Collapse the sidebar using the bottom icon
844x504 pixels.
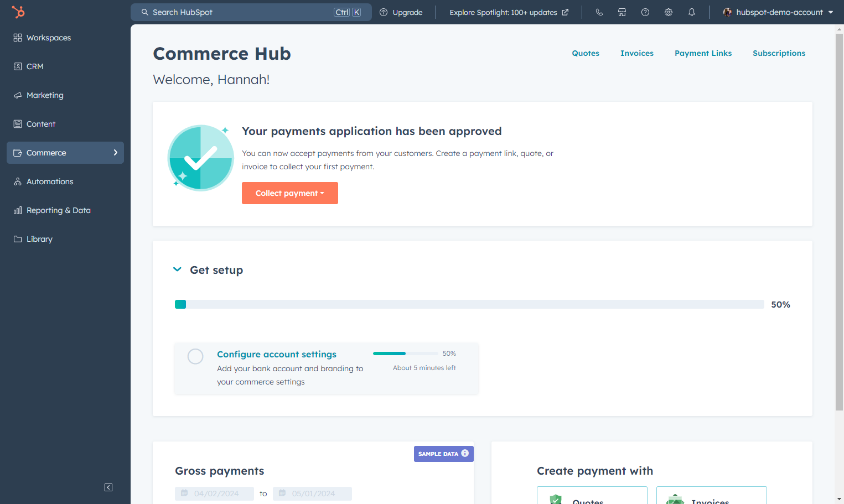(x=108, y=487)
